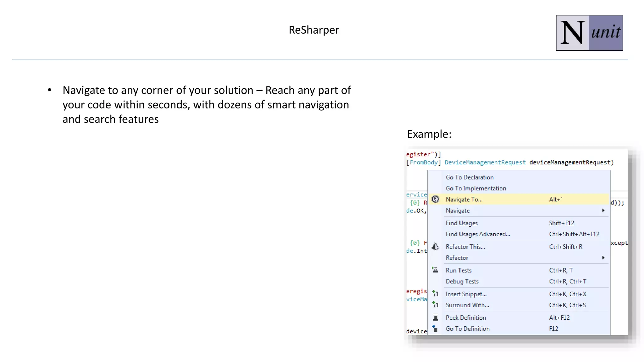The image size is (644, 362).
Task: Choose Debug Tests
Action: pos(519,281)
